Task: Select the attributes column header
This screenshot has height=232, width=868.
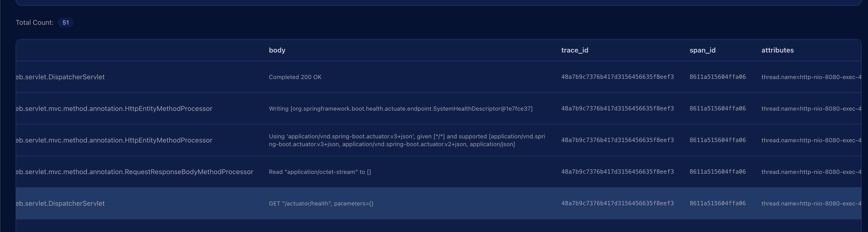Action: (x=777, y=50)
